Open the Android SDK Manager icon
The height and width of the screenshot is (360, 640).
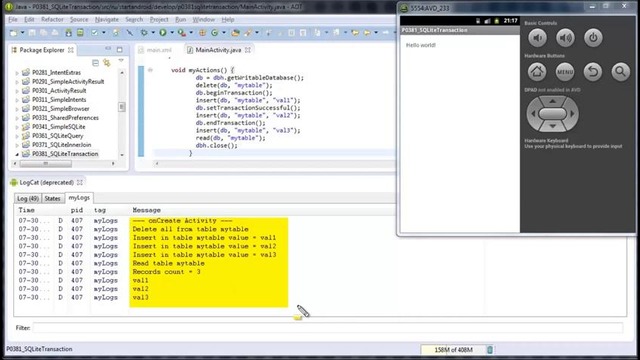(x=68, y=33)
